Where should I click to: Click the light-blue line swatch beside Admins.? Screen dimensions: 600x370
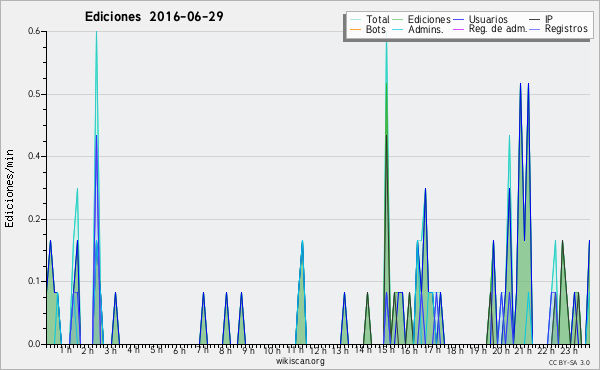[398, 29]
